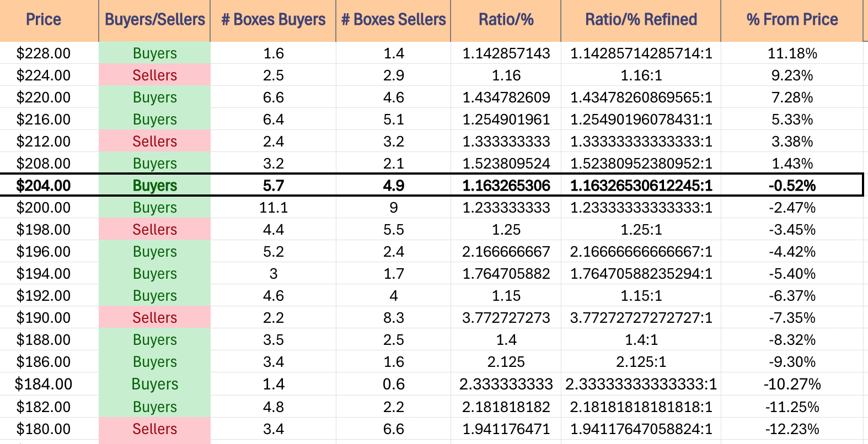Select the 3.38% cell
This screenshot has height=444, width=868.
pyautogui.click(x=792, y=142)
